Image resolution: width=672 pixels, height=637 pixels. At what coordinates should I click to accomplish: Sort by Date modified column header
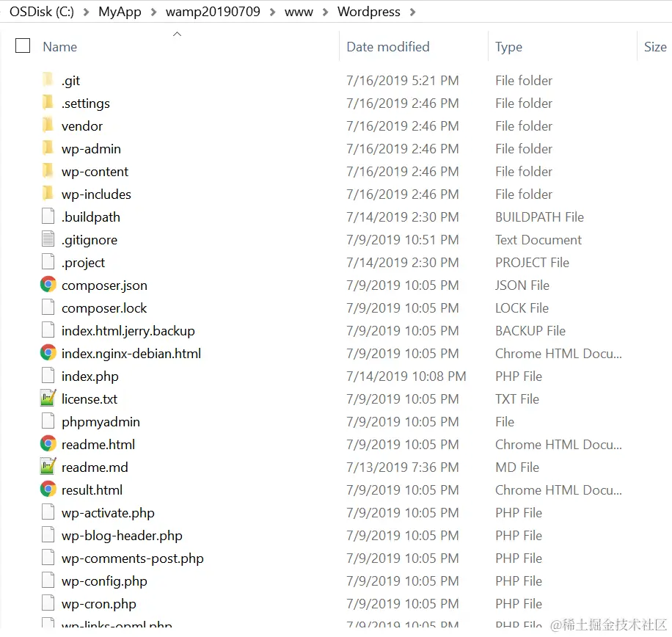point(388,47)
